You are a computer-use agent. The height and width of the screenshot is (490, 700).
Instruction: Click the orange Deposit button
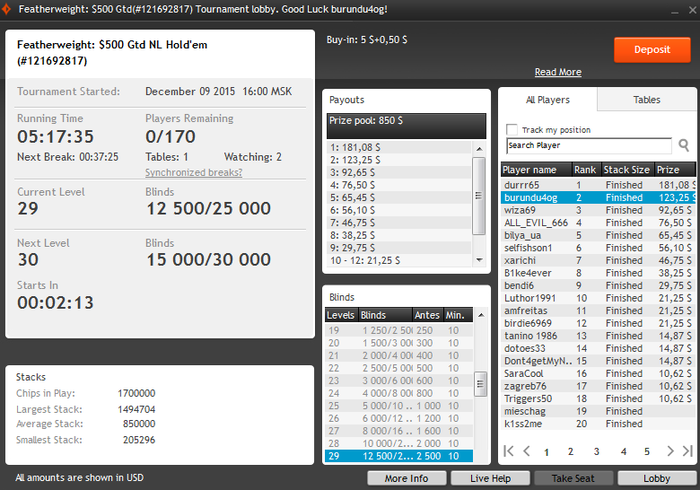click(652, 50)
